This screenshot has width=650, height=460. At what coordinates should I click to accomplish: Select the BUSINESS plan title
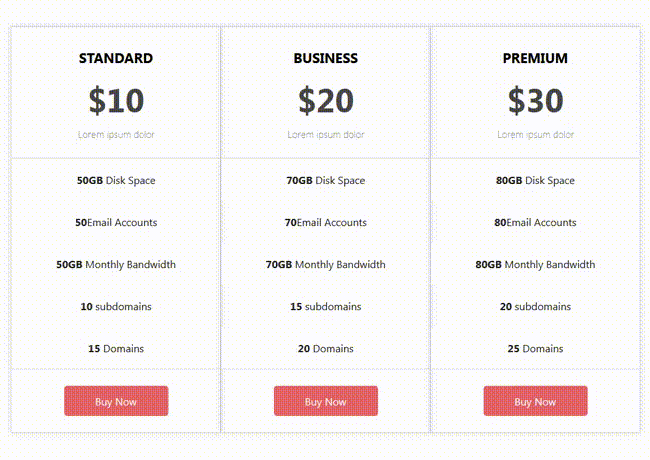point(326,58)
